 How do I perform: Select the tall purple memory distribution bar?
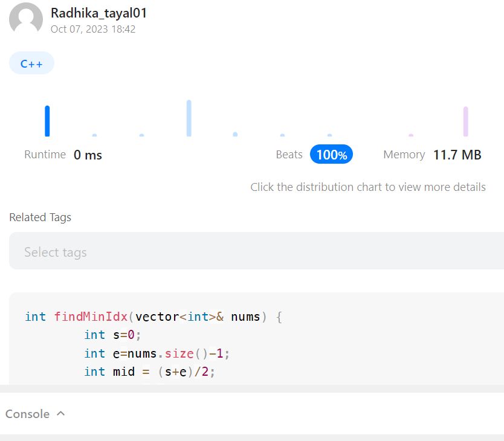point(466,121)
